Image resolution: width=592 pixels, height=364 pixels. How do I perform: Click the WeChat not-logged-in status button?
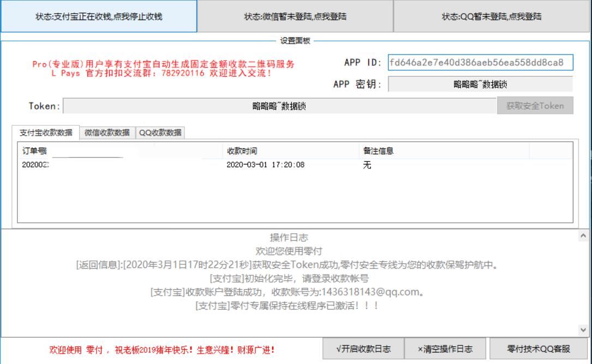tap(295, 16)
